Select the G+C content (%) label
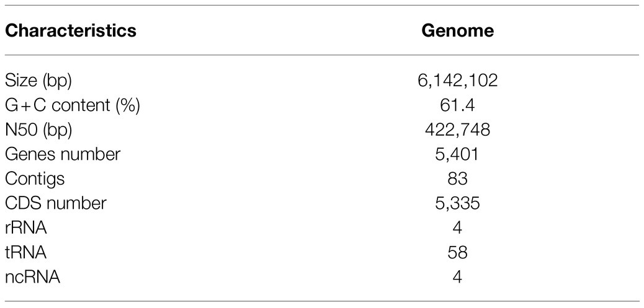 [73, 106]
